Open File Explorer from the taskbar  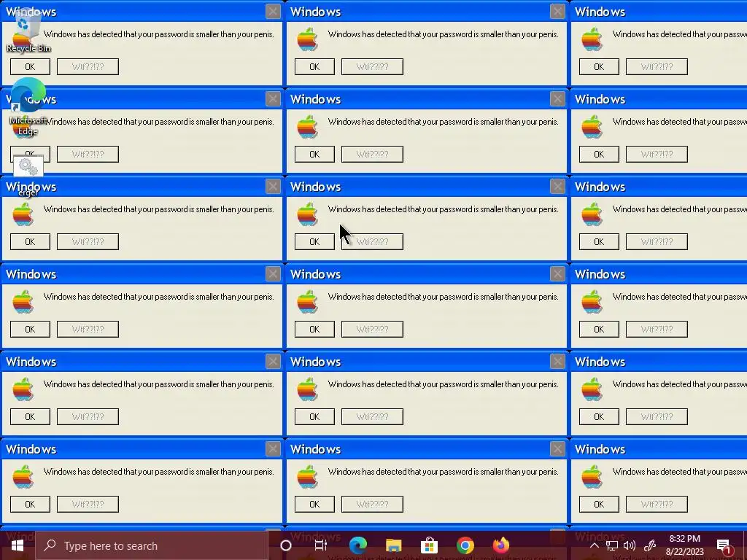(x=393, y=545)
